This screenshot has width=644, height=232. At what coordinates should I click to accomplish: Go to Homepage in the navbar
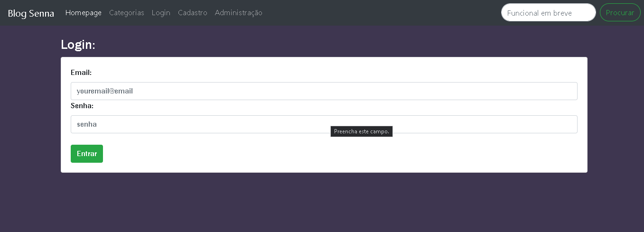(x=84, y=13)
